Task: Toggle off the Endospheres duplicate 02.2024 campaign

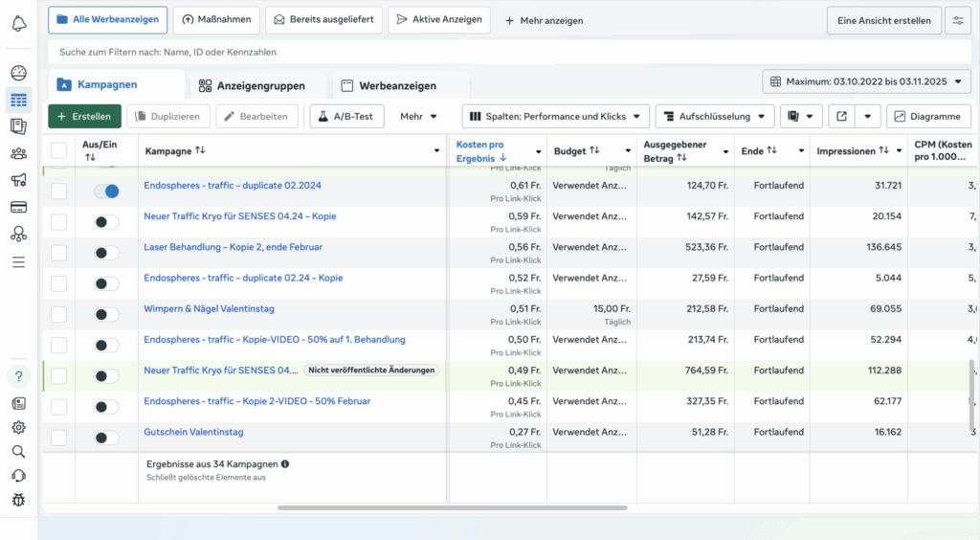Action: tap(106, 191)
